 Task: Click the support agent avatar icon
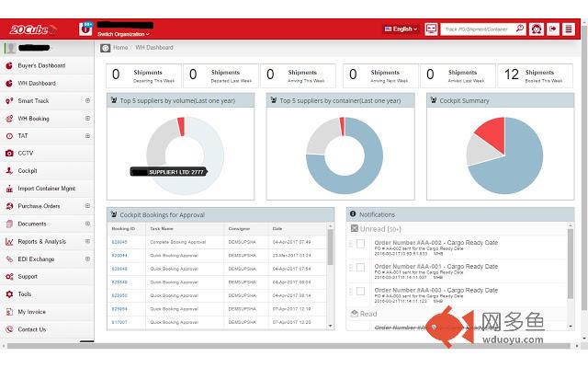537,29
